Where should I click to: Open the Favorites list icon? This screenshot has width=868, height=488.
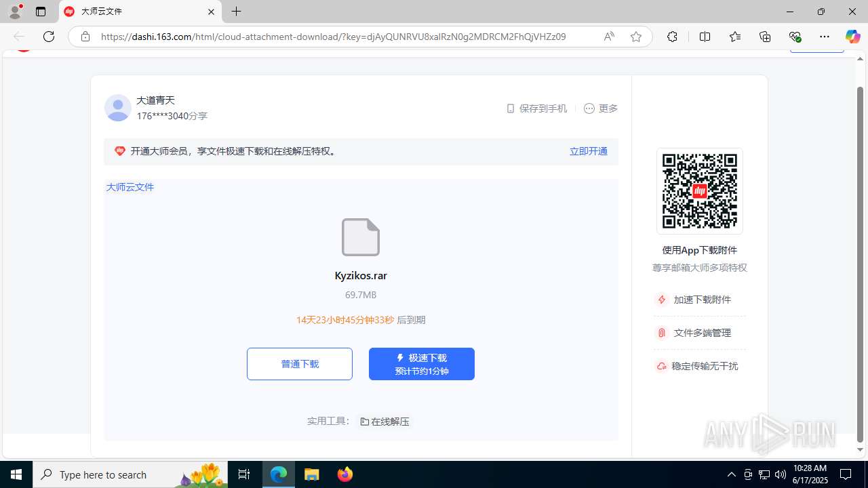[735, 37]
